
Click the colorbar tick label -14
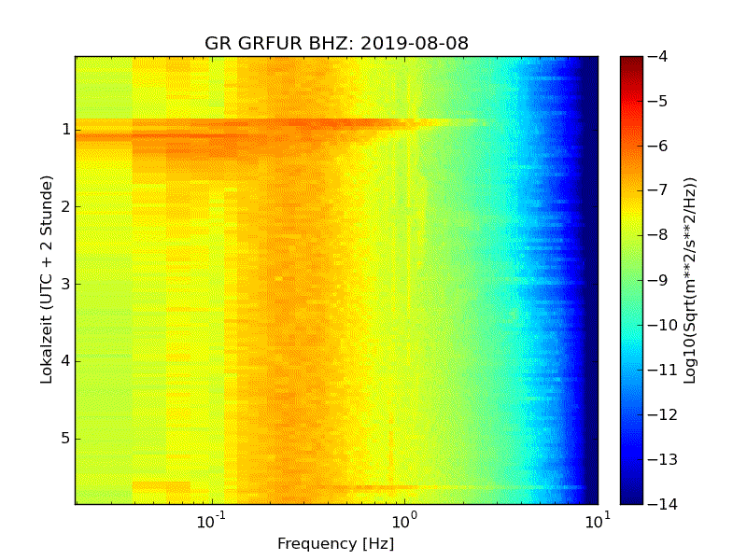tap(662, 504)
